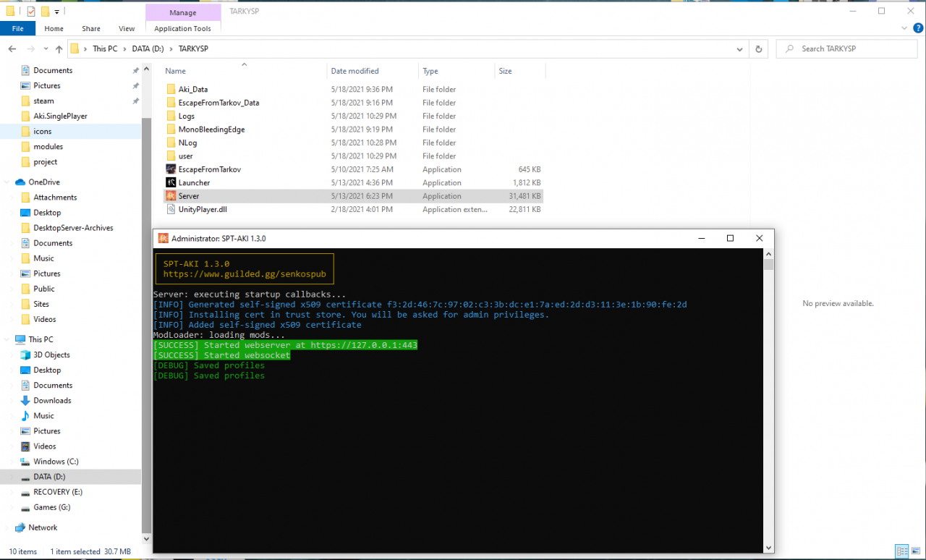This screenshot has height=560, width=926.
Task: Select the Aki_Data folder
Action: click(x=193, y=89)
